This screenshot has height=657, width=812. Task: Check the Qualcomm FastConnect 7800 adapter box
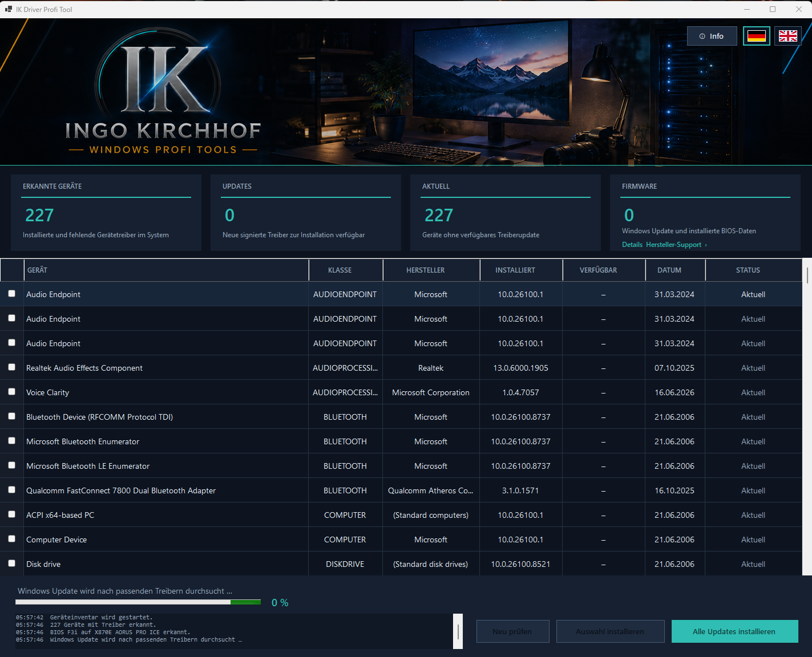click(11, 490)
